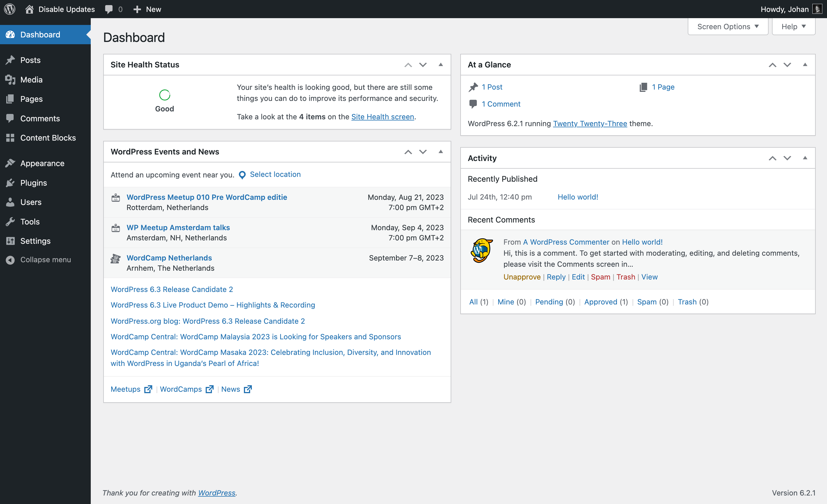Open the comments bubble in admin bar

pyautogui.click(x=109, y=9)
